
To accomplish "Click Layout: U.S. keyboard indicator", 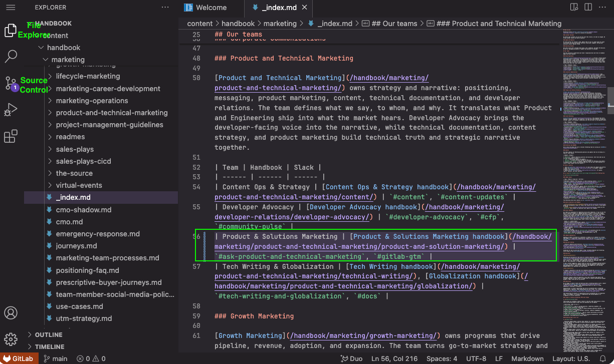I will click(x=571, y=358).
